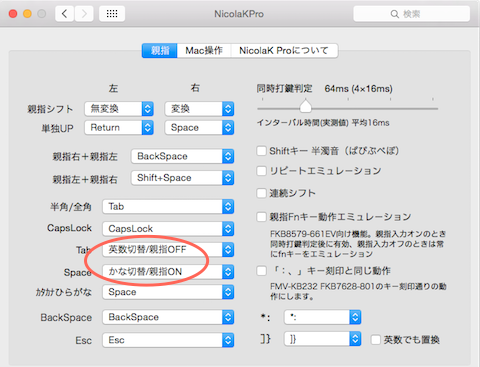Switch to the Mac操作 tab
This screenshot has width=480, height=367.
click(204, 51)
